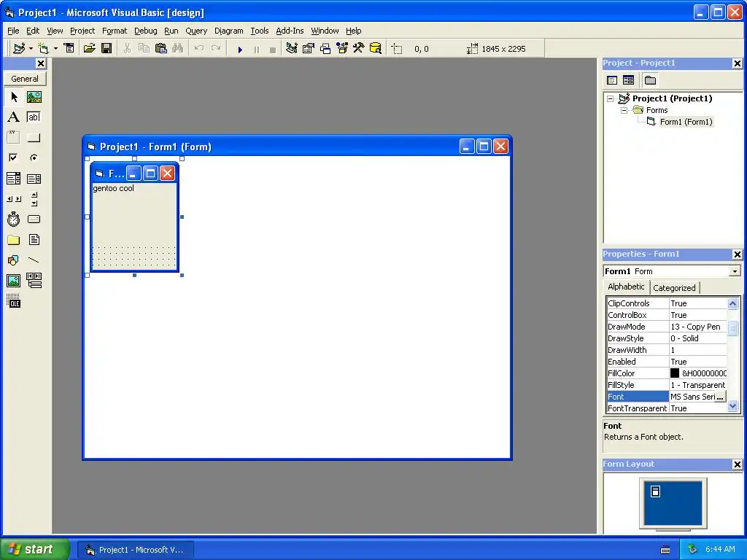Click the Find binoculars icon
The height and width of the screenshot is (560, 747).
[x=178, y=49]
